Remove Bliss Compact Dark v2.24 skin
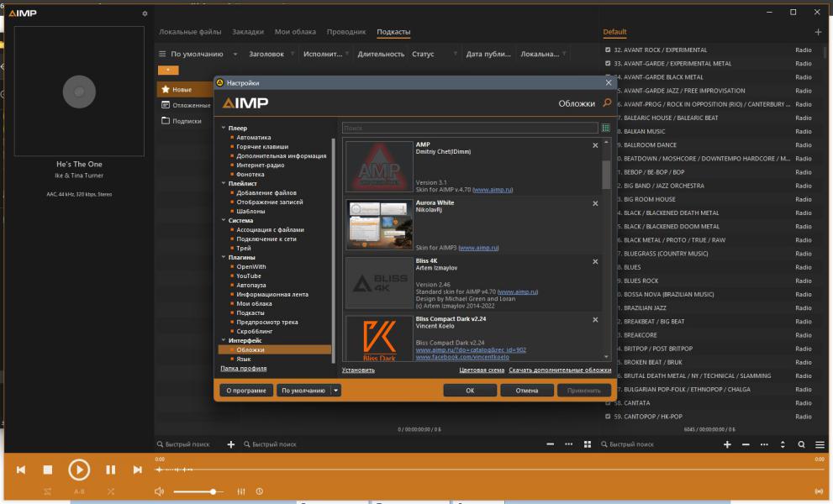This screenshot has width=833, height=504. [595, 320]
